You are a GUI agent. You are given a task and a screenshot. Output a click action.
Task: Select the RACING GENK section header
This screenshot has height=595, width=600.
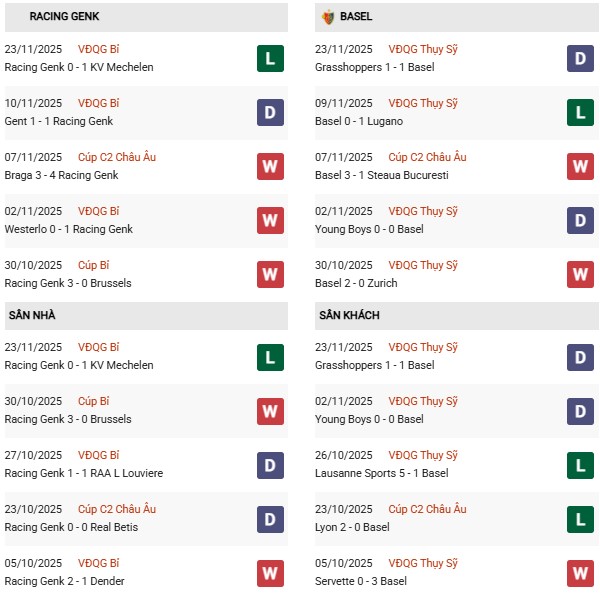(64, 17)
